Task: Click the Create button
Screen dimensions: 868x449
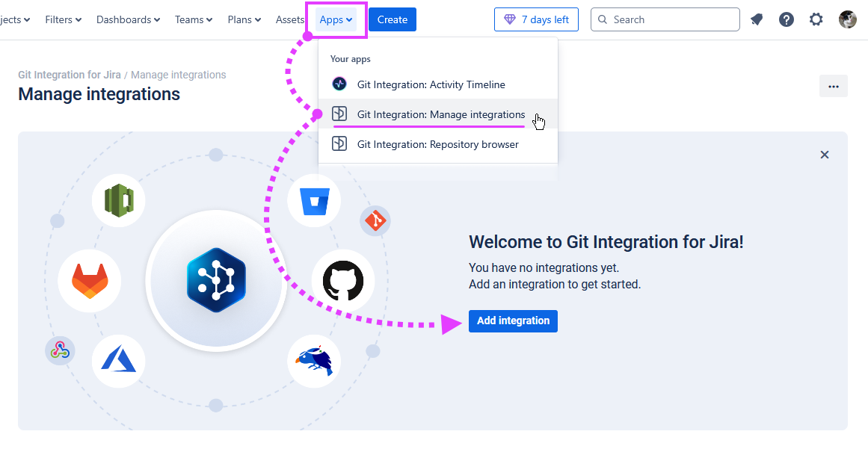Action: click(392, 19)
